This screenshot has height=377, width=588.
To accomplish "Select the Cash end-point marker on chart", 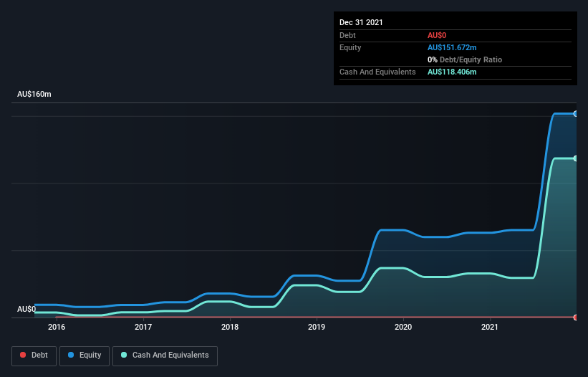I will (576, 158).
